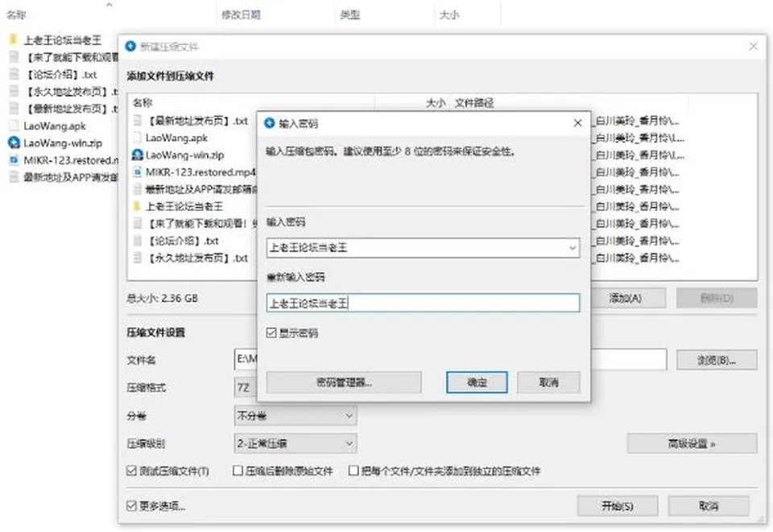Click the folder icon of 上老王论坛当老王 in Explorer
This screenshot has width=773, height=532.
[14, 39]
